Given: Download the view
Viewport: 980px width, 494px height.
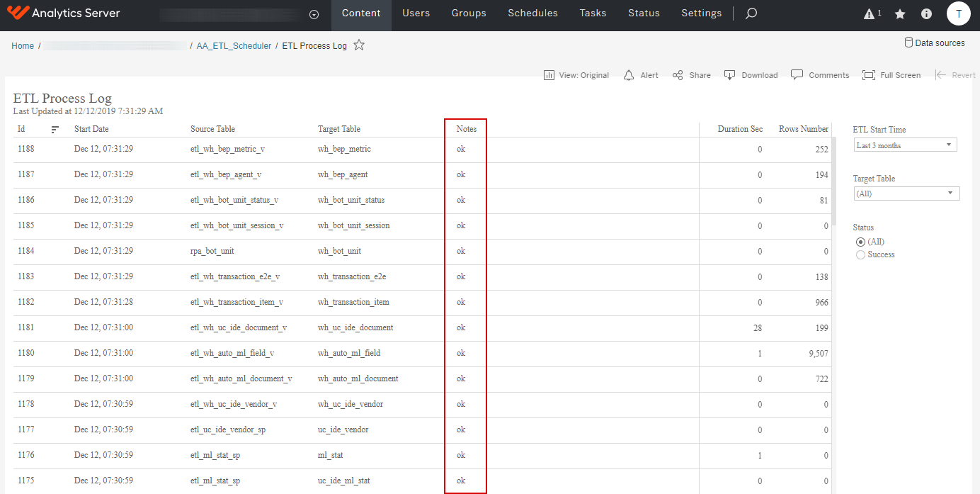Looking at the screenshot, I should pyautogui.click(x=751, y=75).
